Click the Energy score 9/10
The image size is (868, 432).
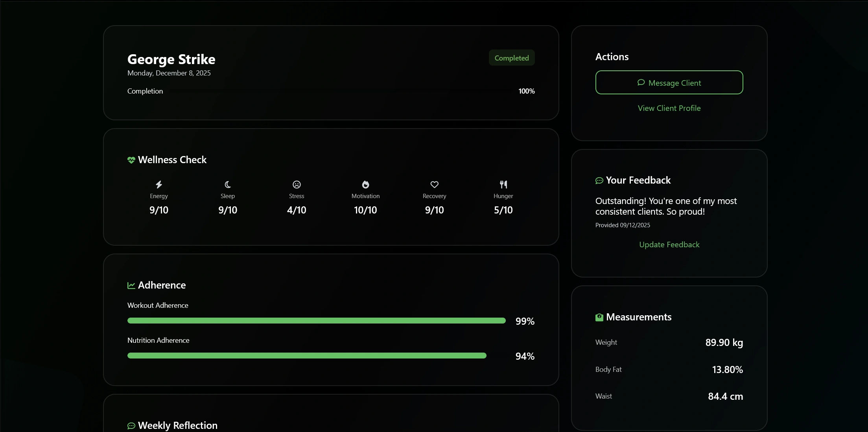(159, 210)
